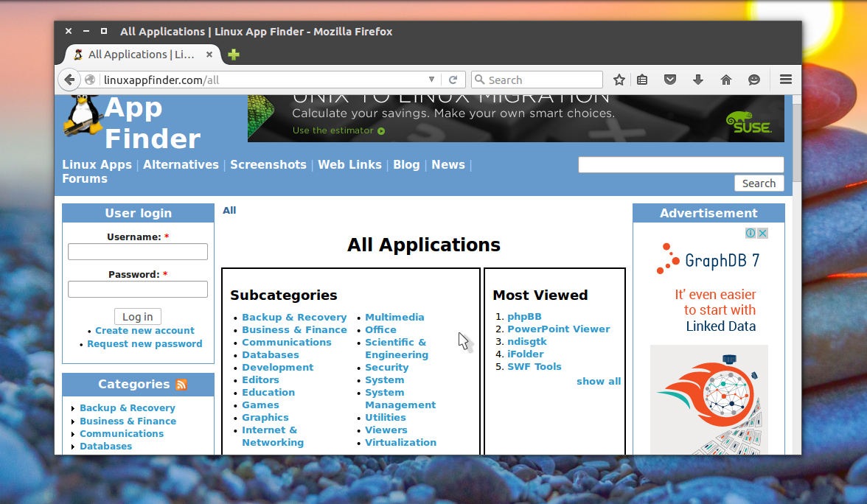Open Web Links in site navigation
Image resolution: width=867 pixels, height=504 pixels.
349,165
